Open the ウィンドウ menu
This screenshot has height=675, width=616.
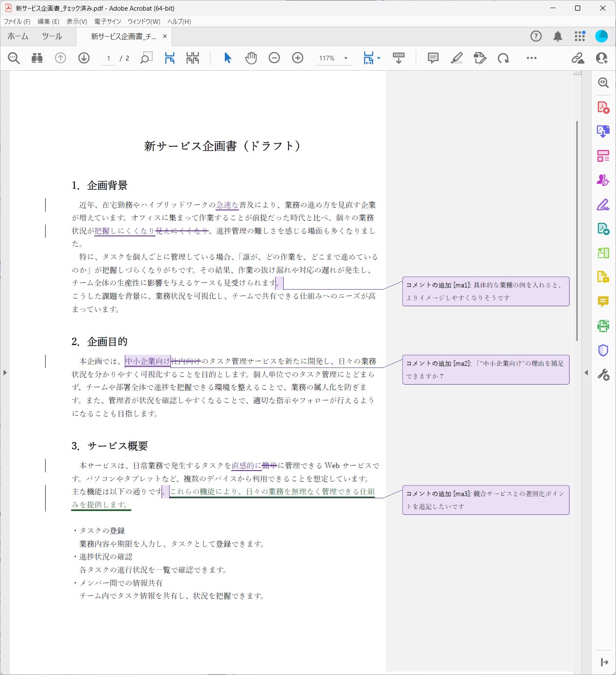click(144, 21)
